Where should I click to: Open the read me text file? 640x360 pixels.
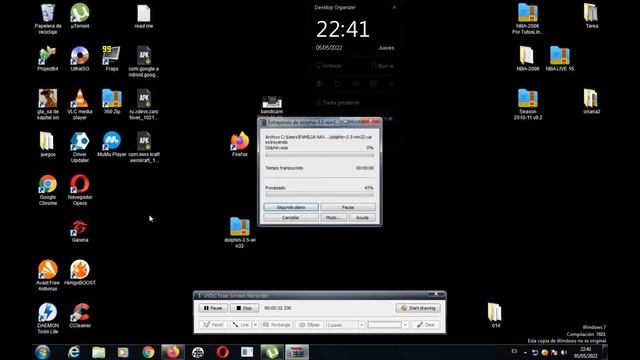[x=144, y=16]
